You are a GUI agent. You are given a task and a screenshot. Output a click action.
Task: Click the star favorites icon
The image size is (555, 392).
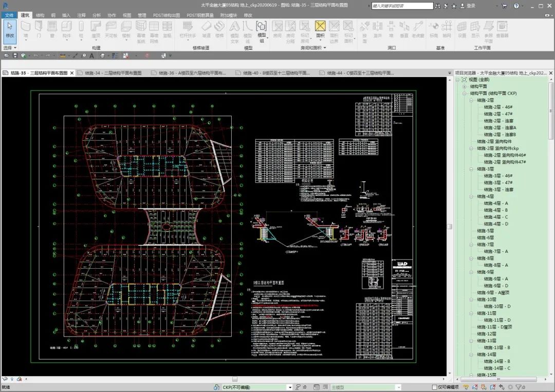[454, 6]
